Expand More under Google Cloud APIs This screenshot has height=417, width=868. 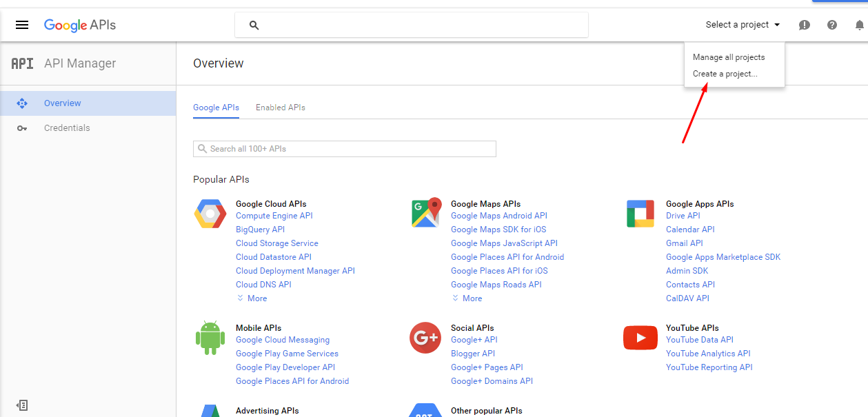tap(252, 298)
